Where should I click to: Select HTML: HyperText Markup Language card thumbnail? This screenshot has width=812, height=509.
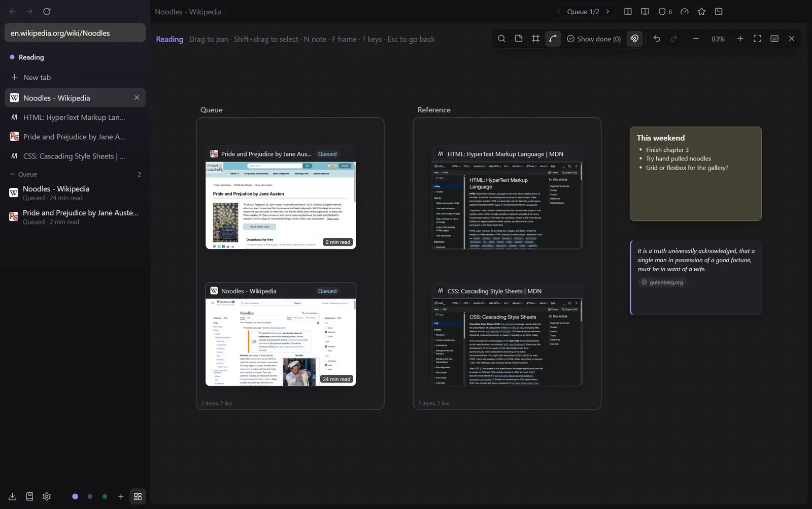click(x=507, y=205)
